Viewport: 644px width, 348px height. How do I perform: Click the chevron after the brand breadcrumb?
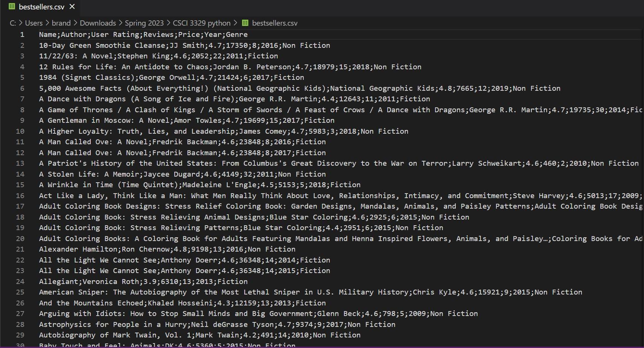pos(74,23)
